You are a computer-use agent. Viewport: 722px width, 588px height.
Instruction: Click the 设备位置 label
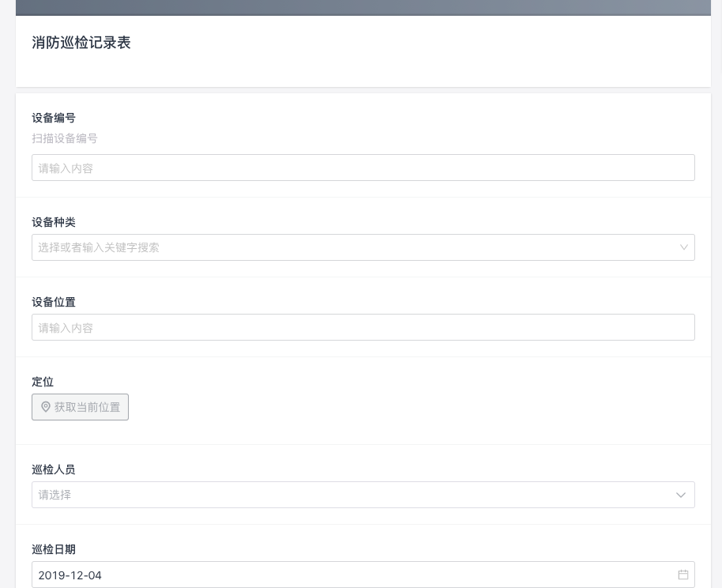[54, 302]
